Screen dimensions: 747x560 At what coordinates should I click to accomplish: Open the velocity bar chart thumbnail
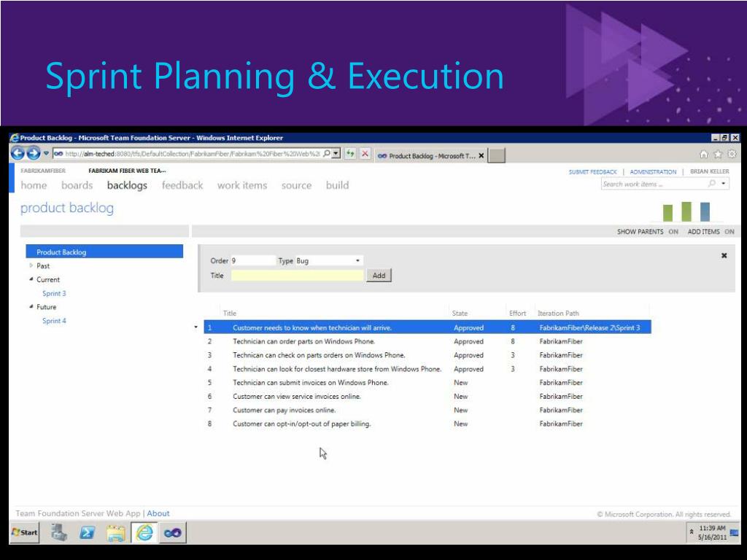tap(686, 212)
